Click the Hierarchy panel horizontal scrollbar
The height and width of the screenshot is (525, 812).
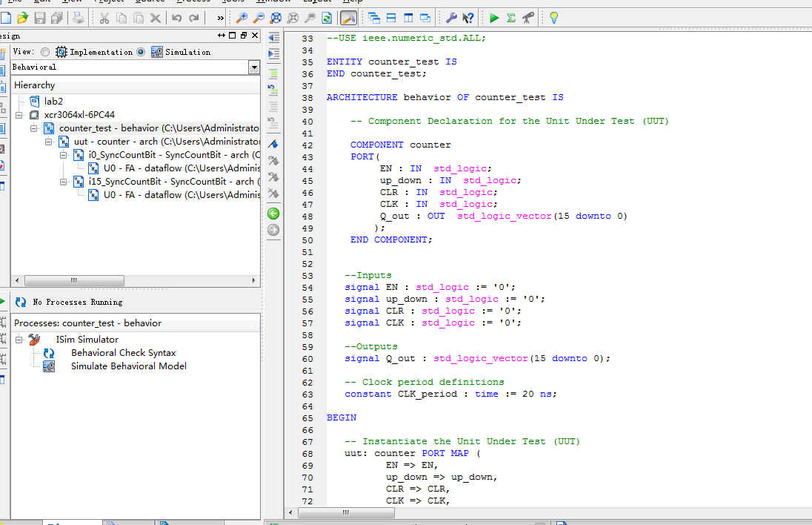[x=74, y=281]
